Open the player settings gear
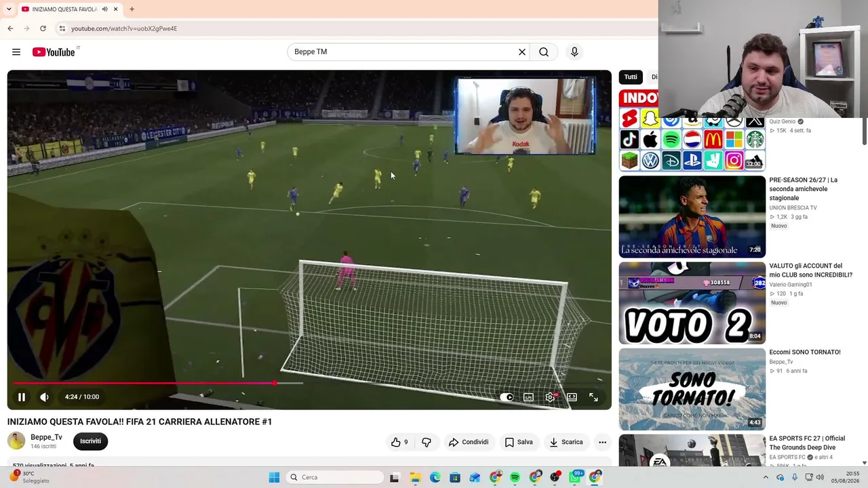Image resolution: width=868 pixels, height=488 pixels. tap(550, 397)
